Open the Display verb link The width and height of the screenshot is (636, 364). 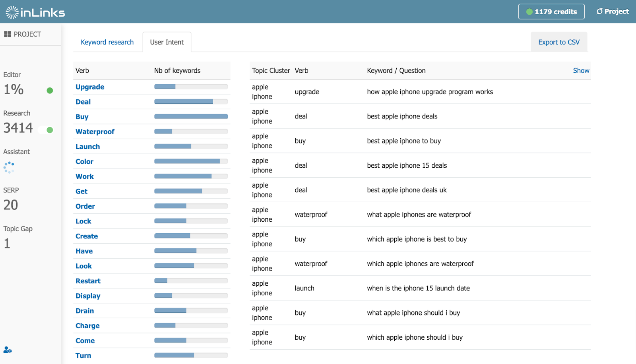pyautogui.click(x=88, y=296)
